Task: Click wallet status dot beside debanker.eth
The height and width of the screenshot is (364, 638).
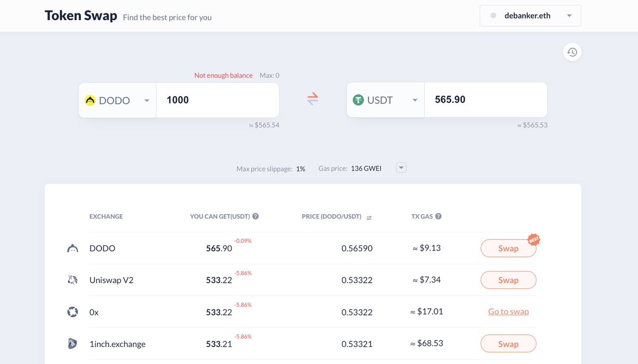Action: (x=493, y=16)
